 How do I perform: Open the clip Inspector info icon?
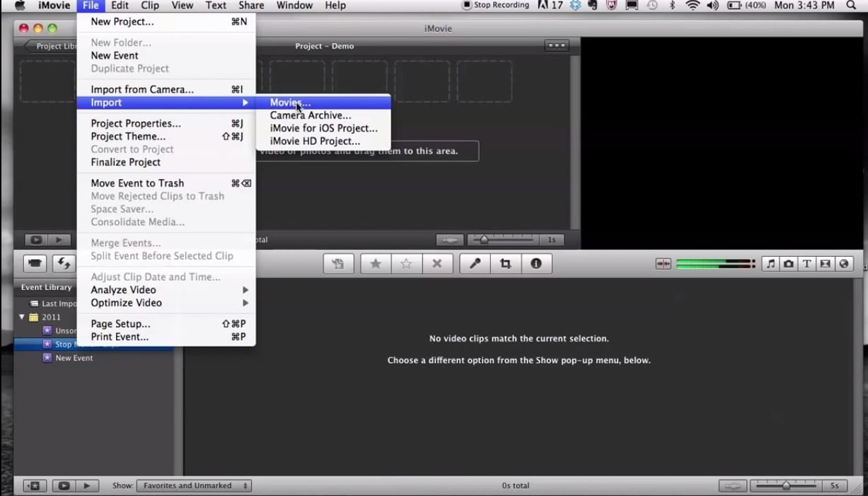536,263
